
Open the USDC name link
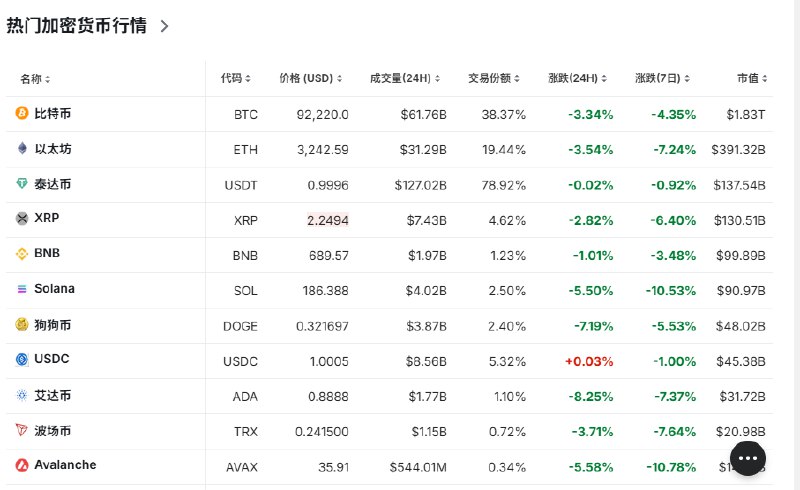point(52,359)
